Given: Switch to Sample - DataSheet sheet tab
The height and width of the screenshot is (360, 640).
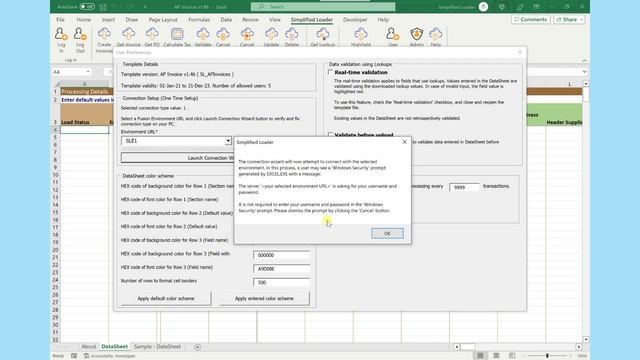Looking at the screenshot, I should (x=157, y=347).
